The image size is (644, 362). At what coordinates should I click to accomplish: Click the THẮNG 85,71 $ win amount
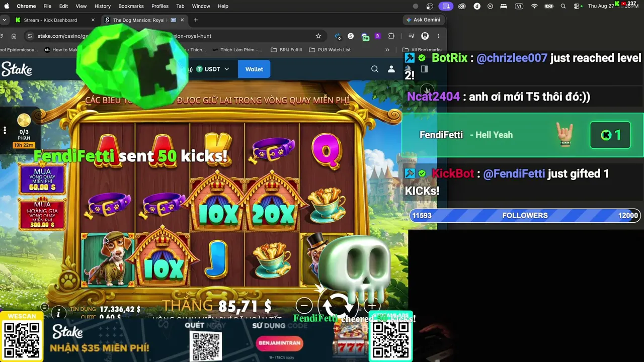coord(217,305)
